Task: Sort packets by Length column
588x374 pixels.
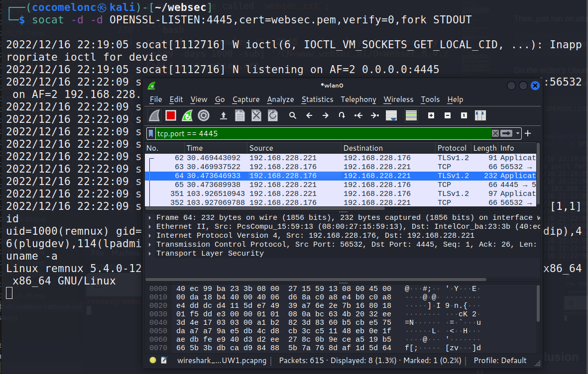Action: (484, 148)
